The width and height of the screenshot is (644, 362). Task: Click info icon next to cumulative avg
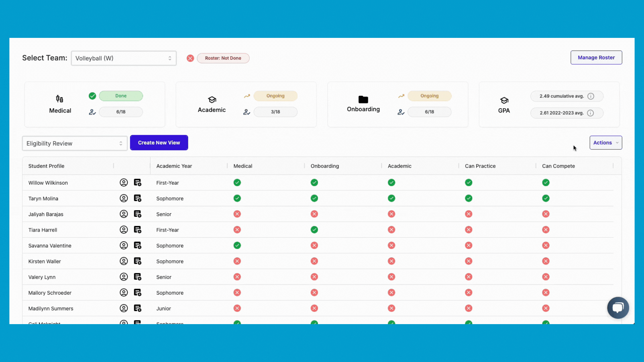coord(591,97)
